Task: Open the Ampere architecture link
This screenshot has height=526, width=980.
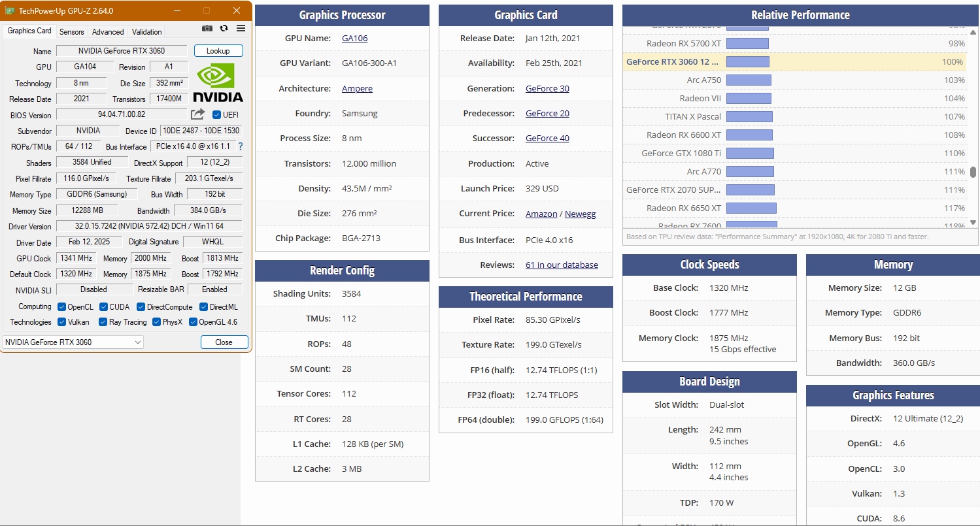Action: coord(357,88)
